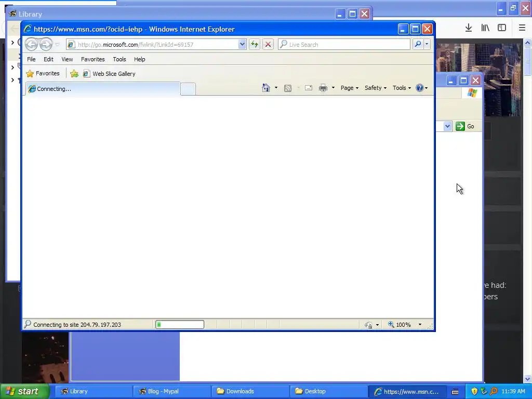Switch to Library taskbar button
The width and height of the screenshot is (532, 399).
pos(94,391)
